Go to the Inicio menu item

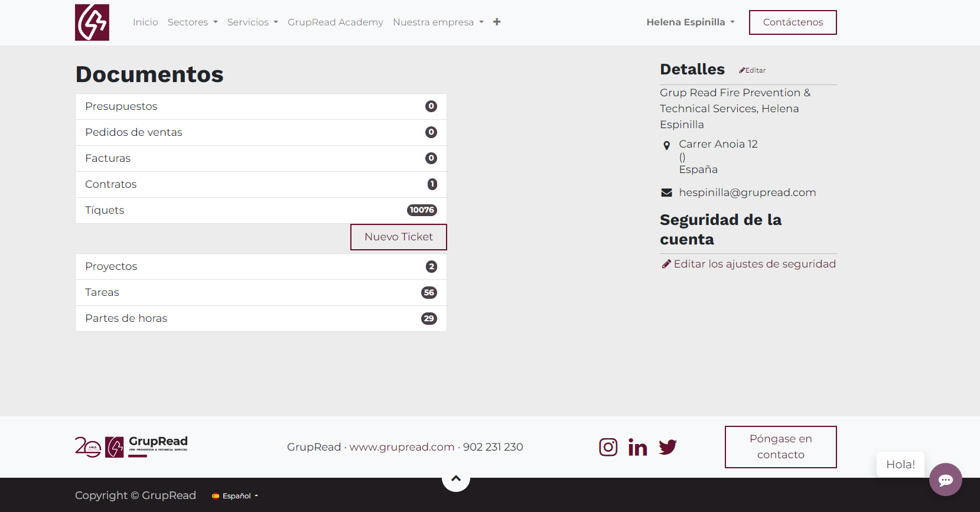pos(145,22)
